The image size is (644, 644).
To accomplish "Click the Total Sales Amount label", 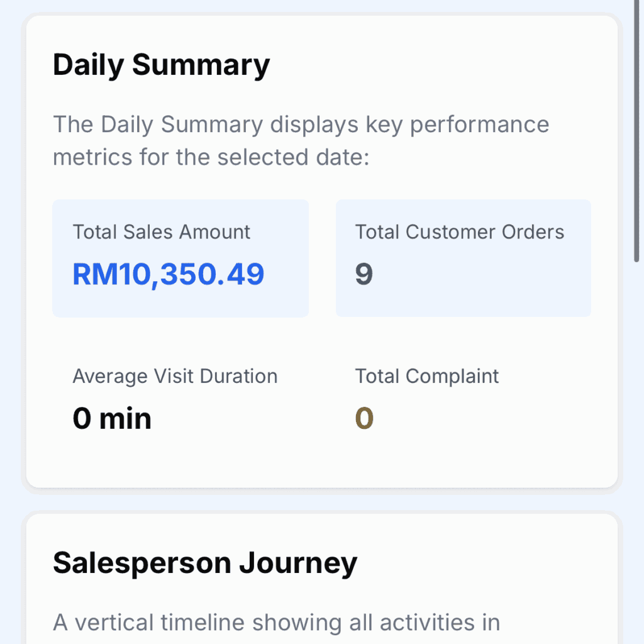I will point(162,232).
